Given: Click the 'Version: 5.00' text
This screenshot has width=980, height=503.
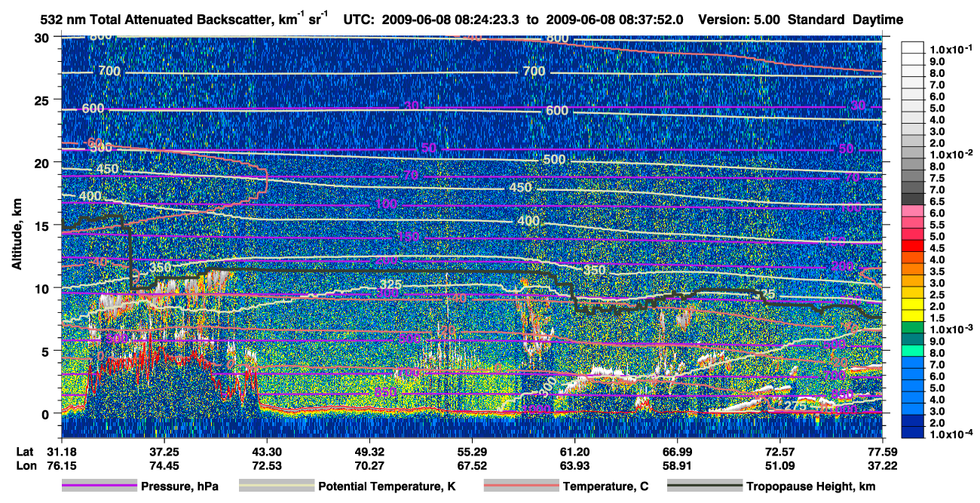Looking at the screenshot, I should click(x=740, y=20).
